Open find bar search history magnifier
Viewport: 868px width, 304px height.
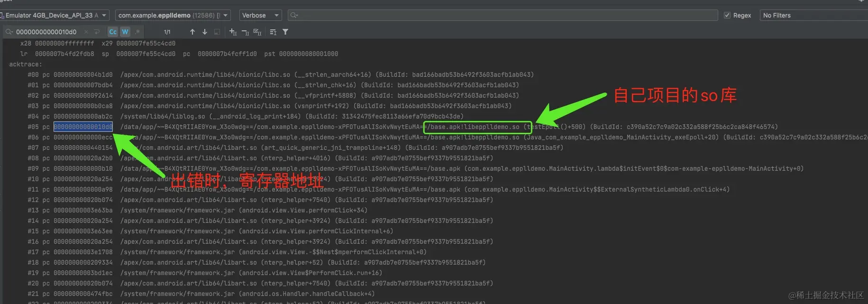pos(9,32)
